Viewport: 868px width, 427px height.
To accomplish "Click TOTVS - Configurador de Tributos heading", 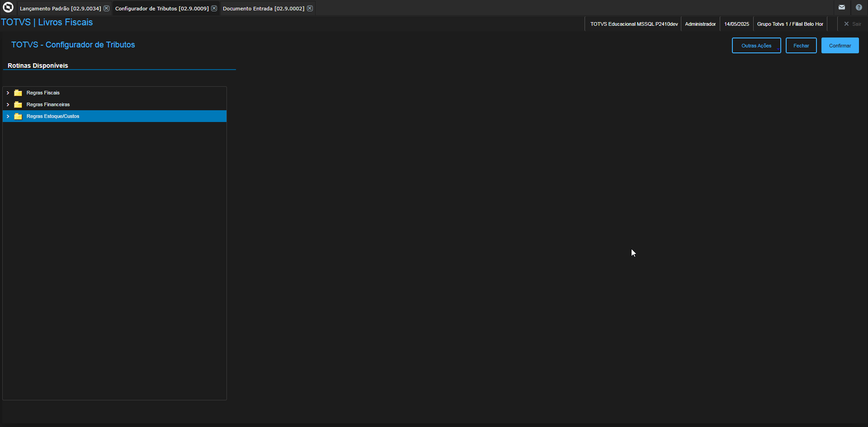I will pyautogui.click(x=73, y=45).
